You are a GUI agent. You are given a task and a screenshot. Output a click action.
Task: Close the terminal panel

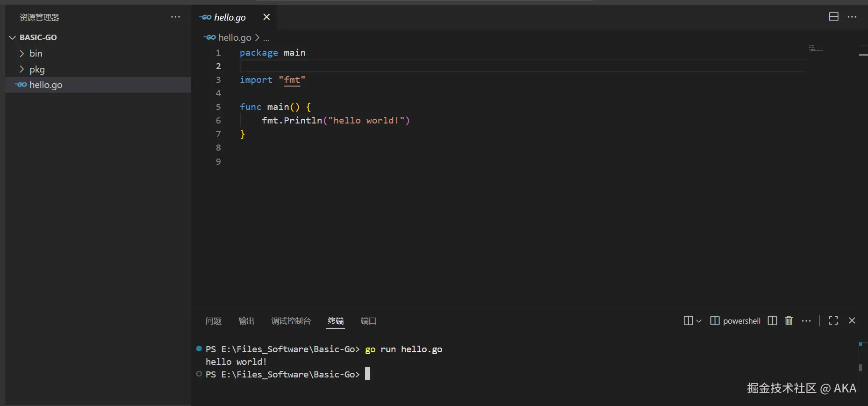point(852,321)
